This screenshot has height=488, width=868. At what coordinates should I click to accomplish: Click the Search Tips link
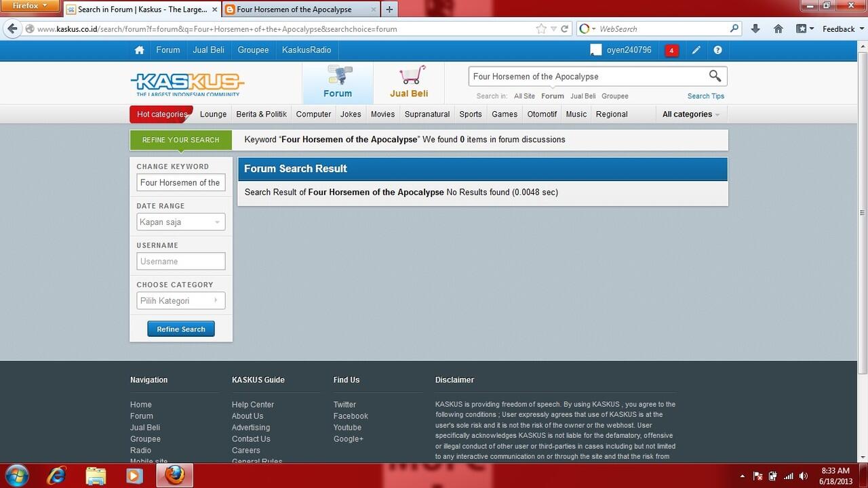point(706,96)
